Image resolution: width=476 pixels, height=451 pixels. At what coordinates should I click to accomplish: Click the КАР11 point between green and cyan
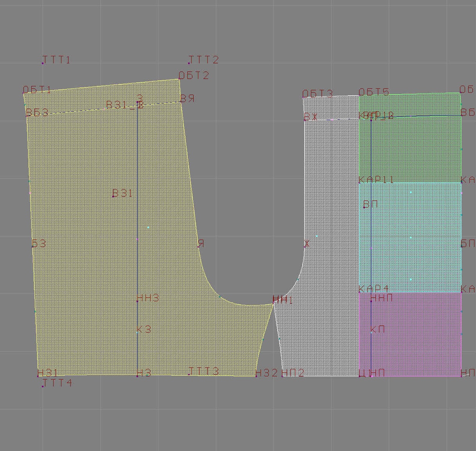(359, 183)
